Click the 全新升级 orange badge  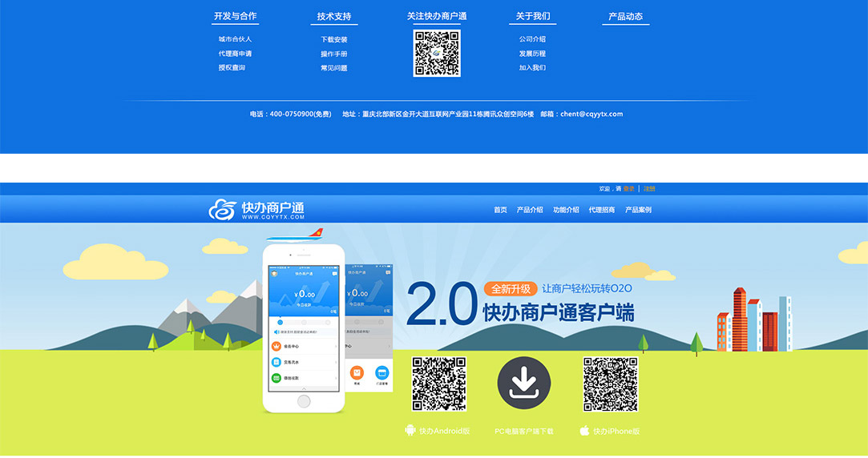(x=511, y=289)
